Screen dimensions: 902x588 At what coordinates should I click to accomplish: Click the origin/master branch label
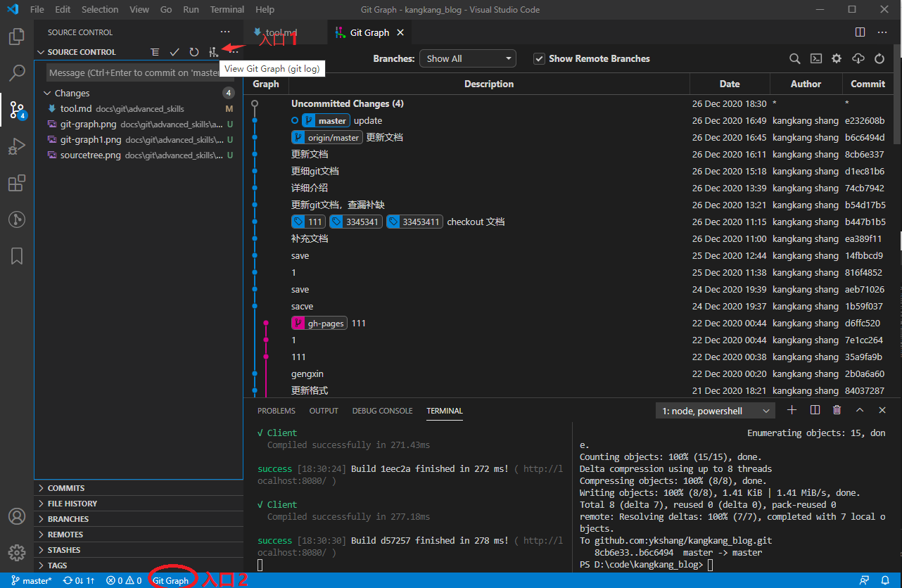pos(327,137)
